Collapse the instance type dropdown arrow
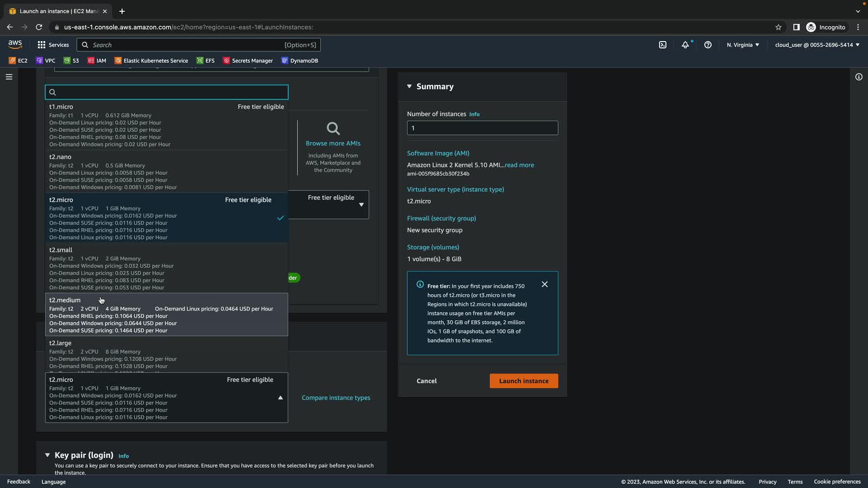This screenshot has height=488, width=868. point(280,398)
